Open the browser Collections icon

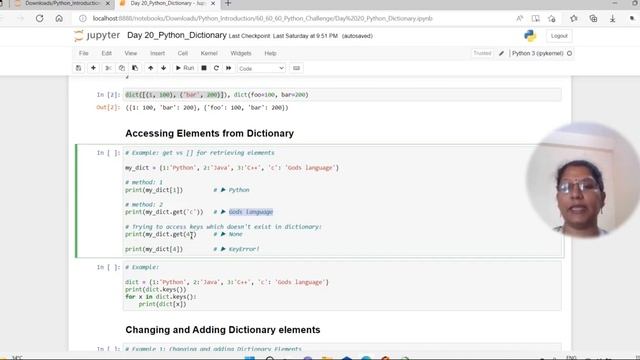[593, 18]
